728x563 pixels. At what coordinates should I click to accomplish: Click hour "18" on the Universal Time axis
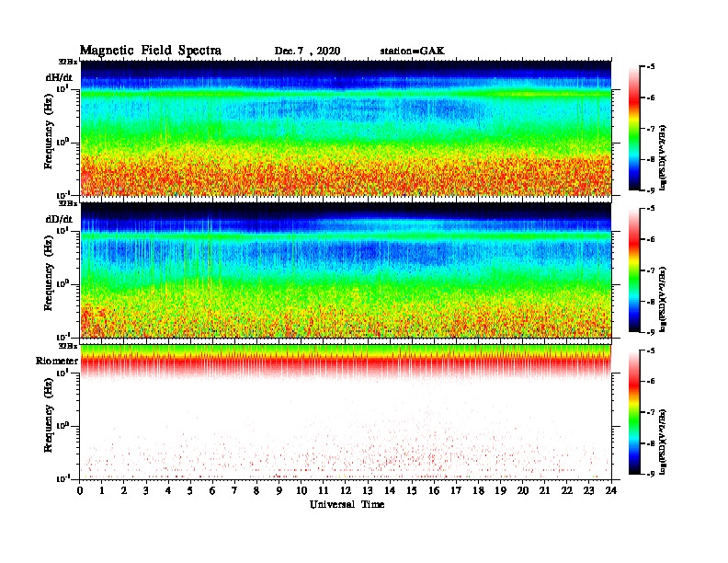coord(478,490)
